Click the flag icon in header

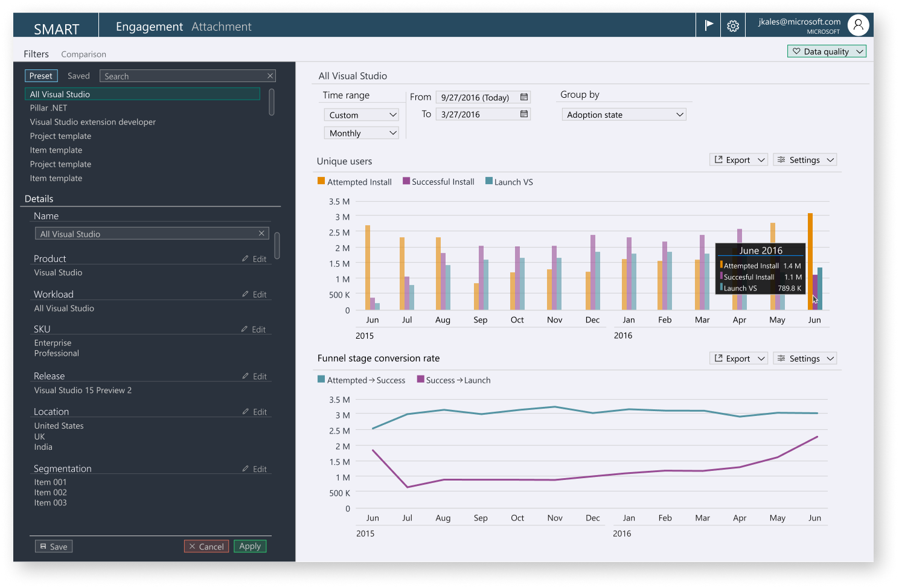click(709, 25)
